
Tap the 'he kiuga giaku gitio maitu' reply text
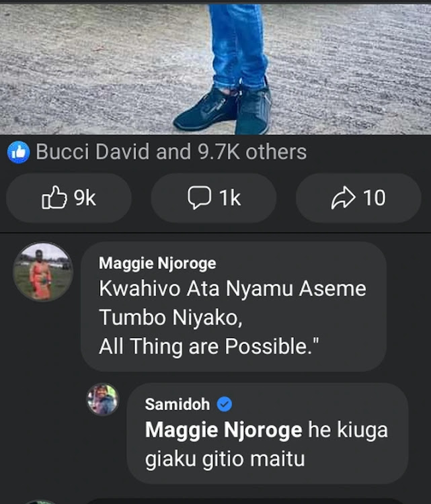click(x=266, y=444)
